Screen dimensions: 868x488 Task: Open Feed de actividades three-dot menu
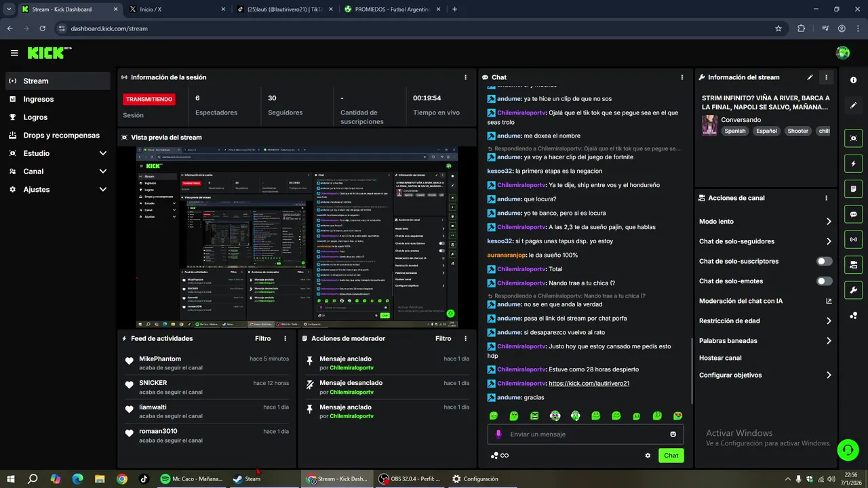[285, 338]
